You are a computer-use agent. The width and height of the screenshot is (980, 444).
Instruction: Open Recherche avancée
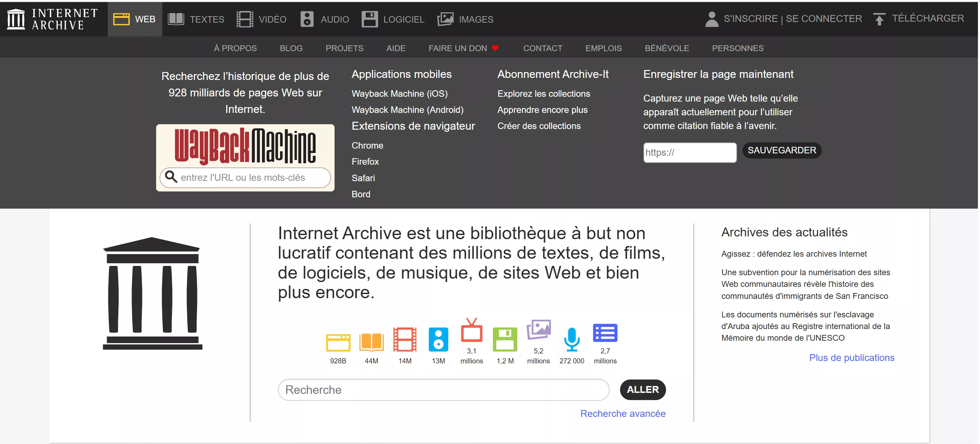tap(623, 413)
